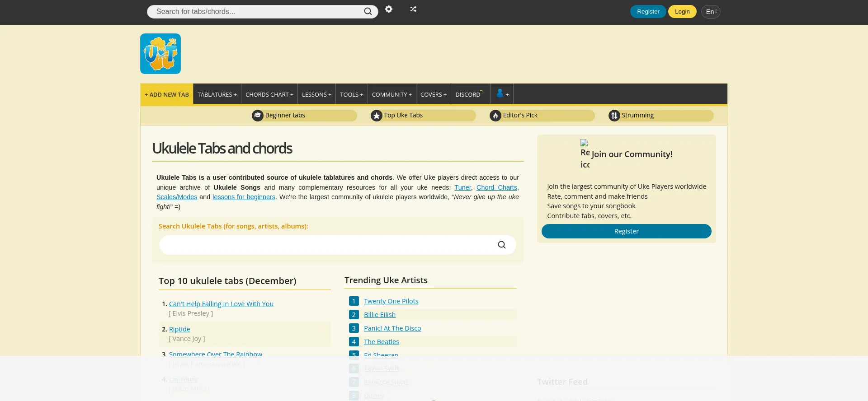
Task: Click the number 1 badge for Twenty One Pilots
Action: point(354,301)
